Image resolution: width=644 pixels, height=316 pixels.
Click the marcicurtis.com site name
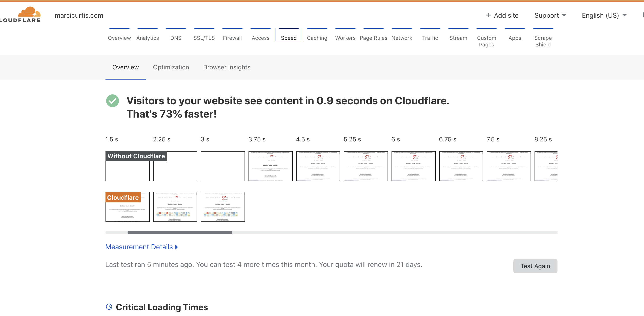point(79,15)
